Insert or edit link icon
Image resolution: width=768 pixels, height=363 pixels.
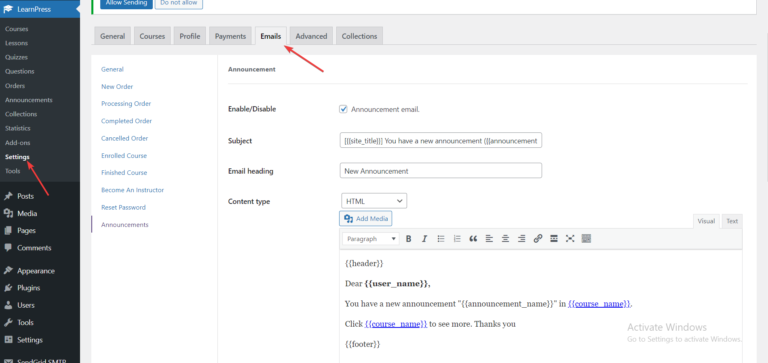(538, 239)
